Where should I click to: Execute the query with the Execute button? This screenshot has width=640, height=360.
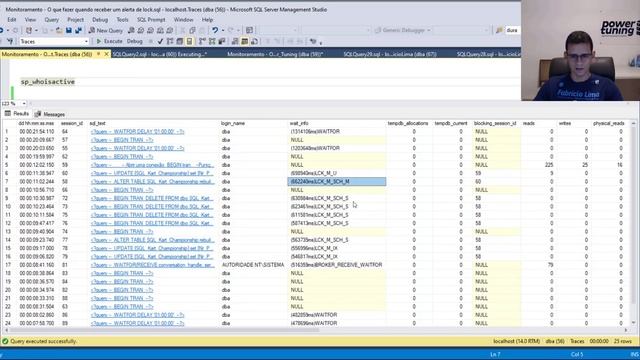point(109,41)
